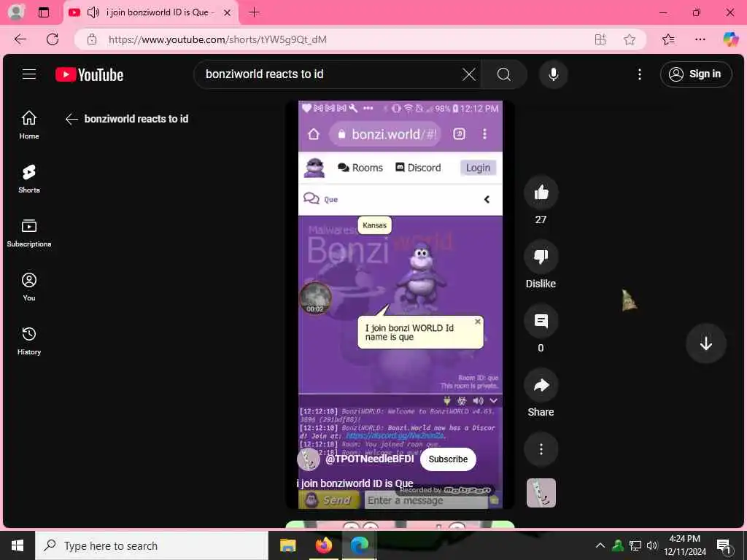Open Edge Settings and more menu
The image size is (747, 560).
coord(700,39)
